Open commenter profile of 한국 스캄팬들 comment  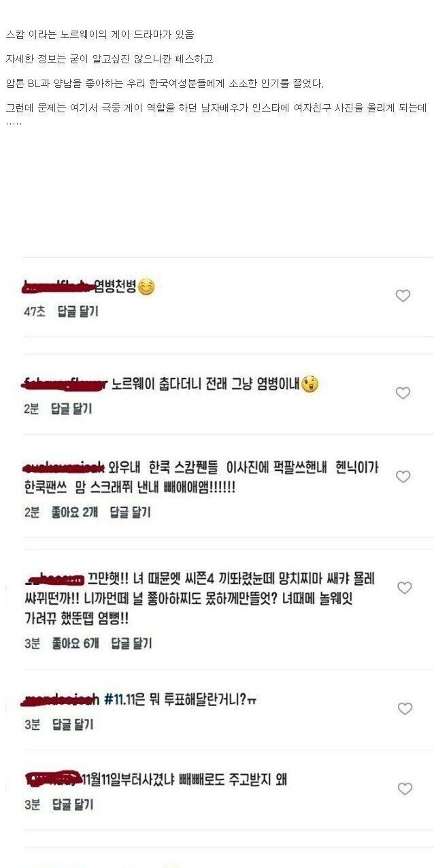(x=63, y=467)
